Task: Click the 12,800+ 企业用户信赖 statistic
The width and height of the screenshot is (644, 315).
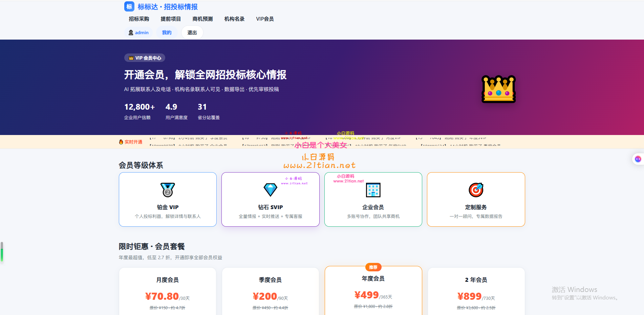Action: coord(139,111)
